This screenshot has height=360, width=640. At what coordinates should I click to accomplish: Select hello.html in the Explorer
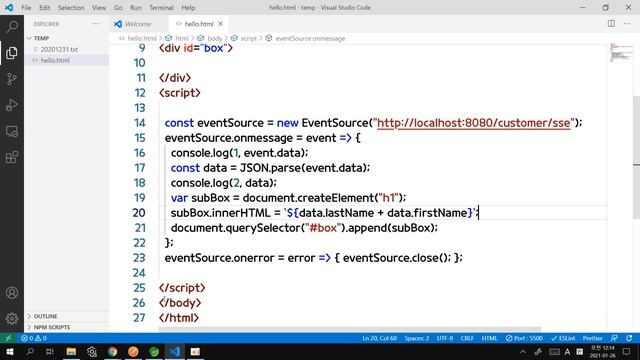pos(55,60)
